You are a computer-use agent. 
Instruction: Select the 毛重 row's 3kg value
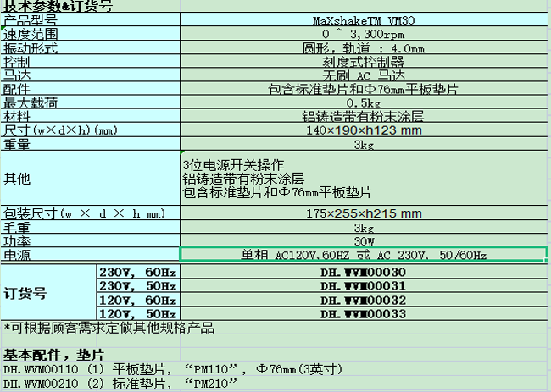tap(364, 227)
